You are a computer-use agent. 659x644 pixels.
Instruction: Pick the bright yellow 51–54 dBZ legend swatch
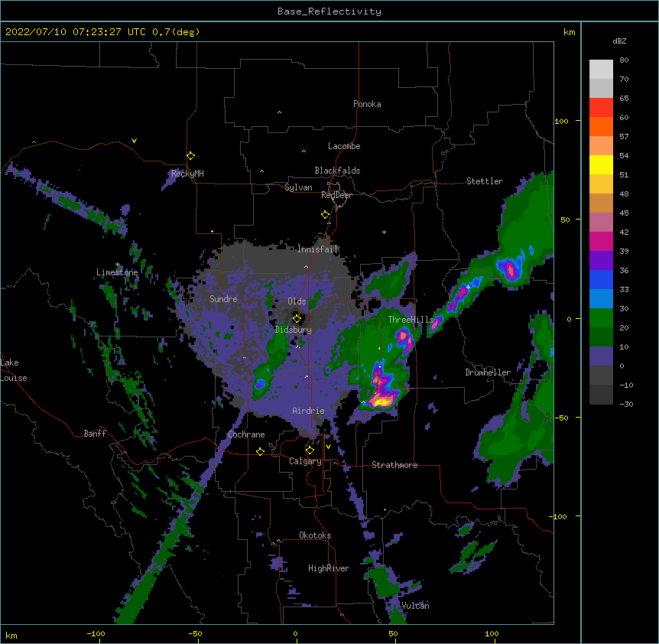pyautogui.click(x=601, y=164)
